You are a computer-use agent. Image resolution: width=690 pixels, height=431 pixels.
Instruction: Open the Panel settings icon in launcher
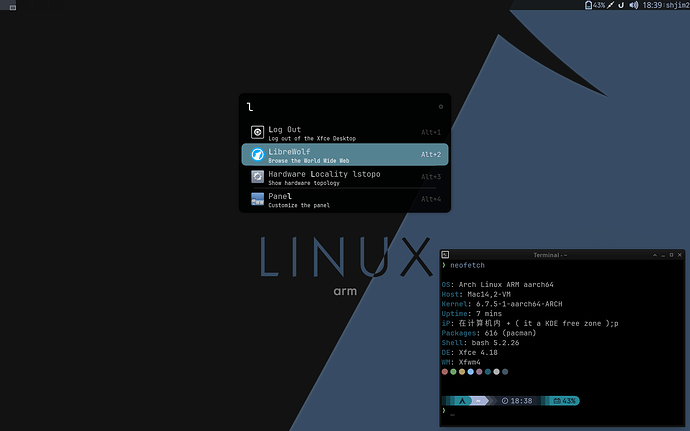[257, 199]
